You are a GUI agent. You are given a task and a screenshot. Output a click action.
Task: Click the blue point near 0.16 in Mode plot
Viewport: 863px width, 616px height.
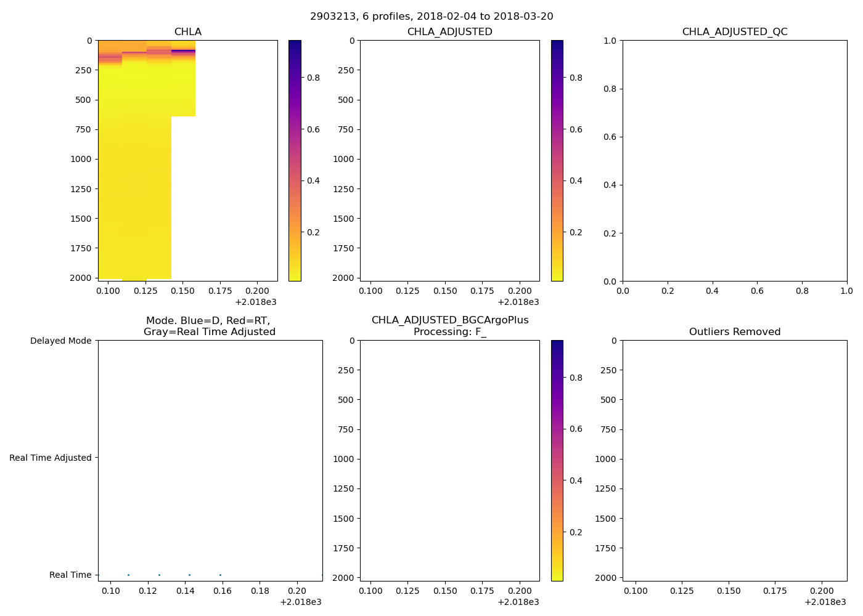220,575
